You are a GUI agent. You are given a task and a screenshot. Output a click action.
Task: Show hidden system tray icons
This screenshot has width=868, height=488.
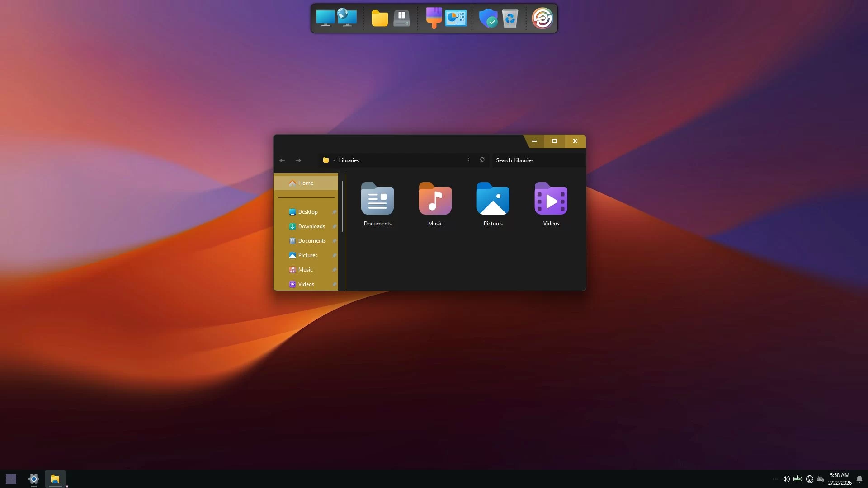point(775,479)
